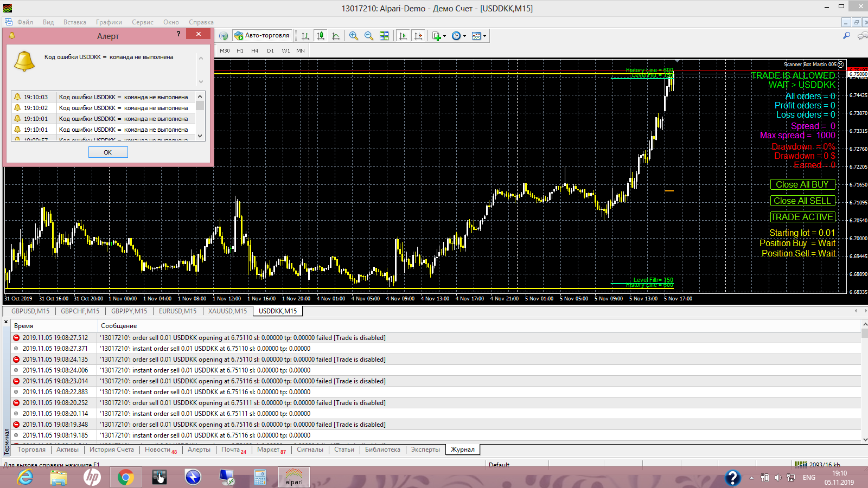
Task: Select the H4 timeframe
Action: tap(255, 50)
